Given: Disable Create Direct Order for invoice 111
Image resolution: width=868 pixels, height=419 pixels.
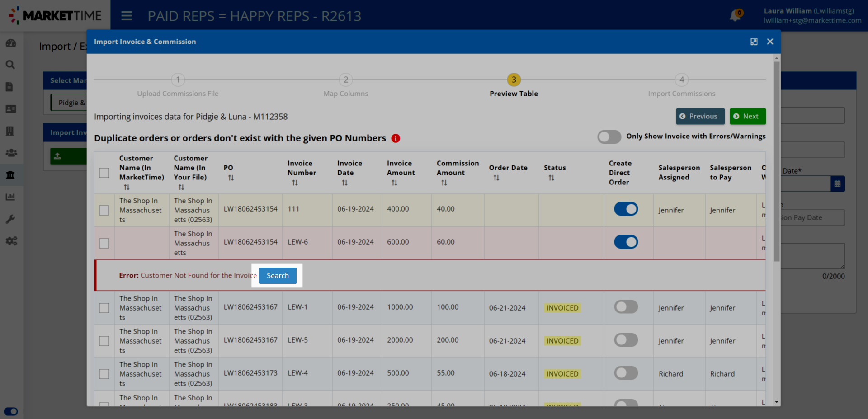Looking at the screenshot, I should pyautogui.click(x=626, y=209).
